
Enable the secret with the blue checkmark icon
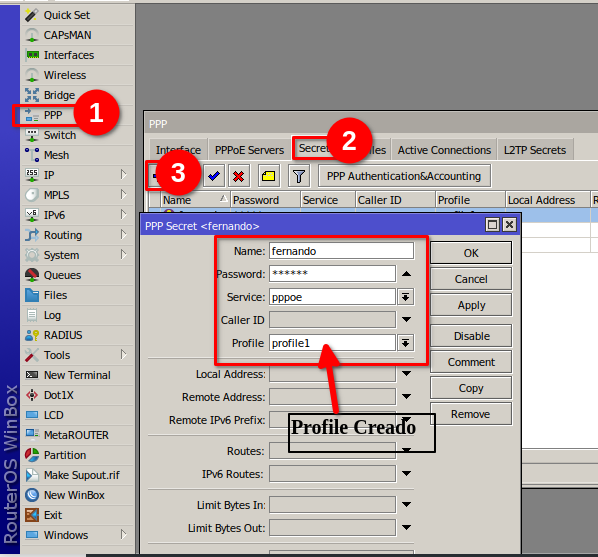(214, 176)
